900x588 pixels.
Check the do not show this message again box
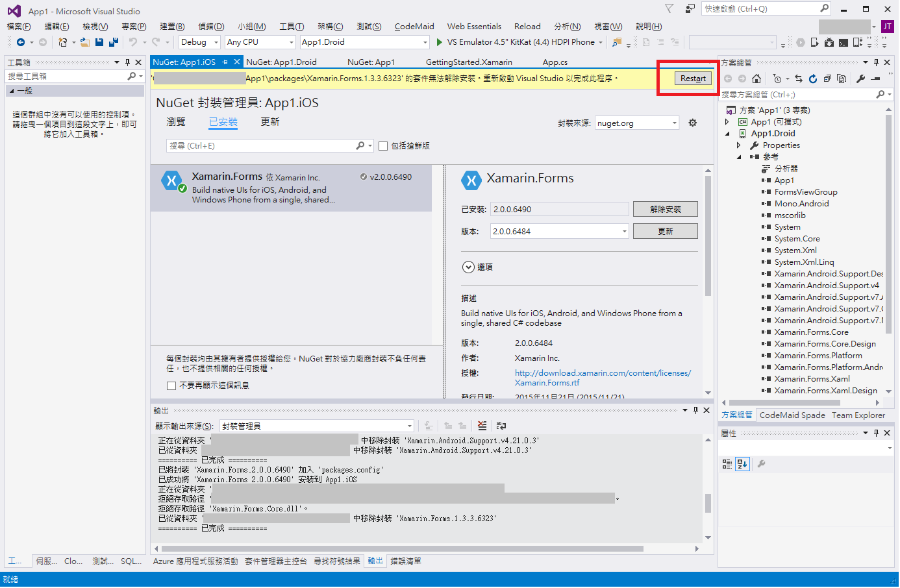click(171, 386)
